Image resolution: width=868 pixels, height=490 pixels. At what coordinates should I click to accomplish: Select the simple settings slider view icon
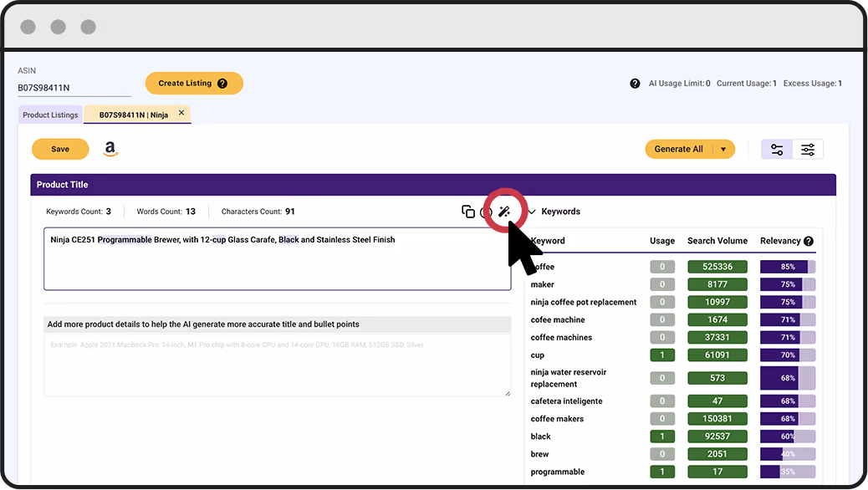(x=777, y=150)
